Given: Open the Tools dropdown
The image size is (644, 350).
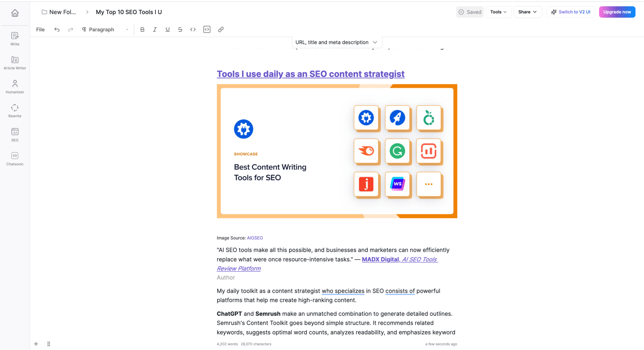Looking at the screenshot, I should click(498, 12).
